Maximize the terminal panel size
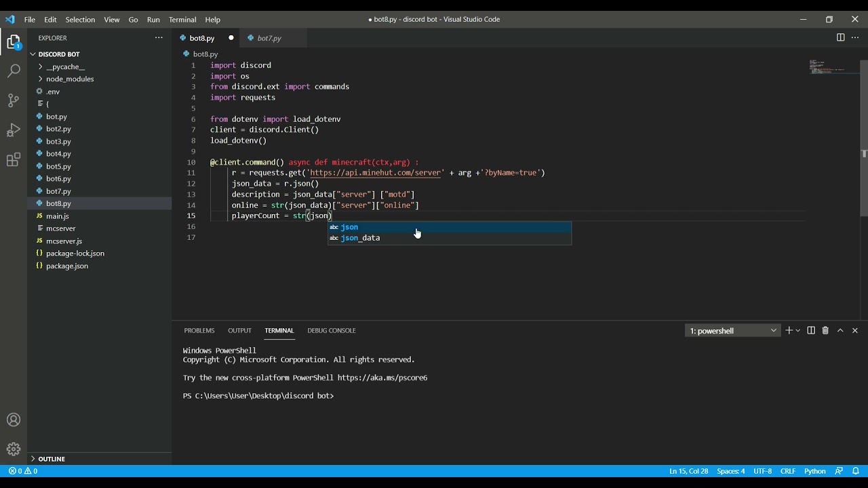 tap(840, 331)
